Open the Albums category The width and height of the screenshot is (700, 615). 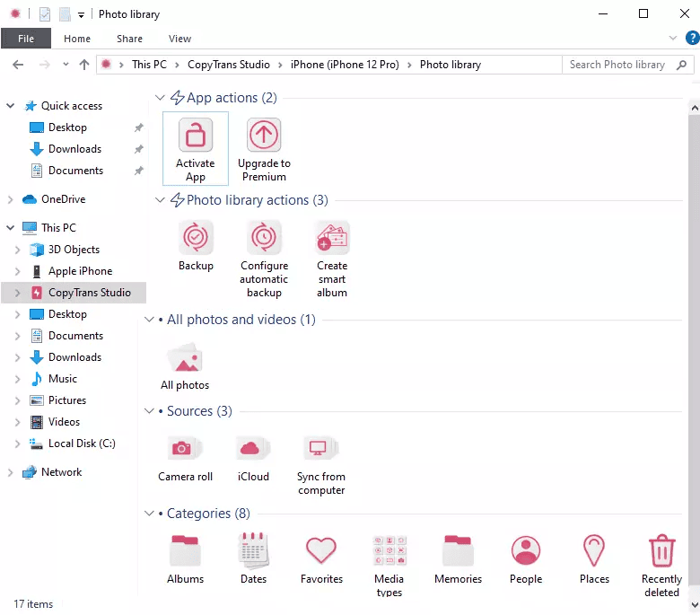[185, 559]
